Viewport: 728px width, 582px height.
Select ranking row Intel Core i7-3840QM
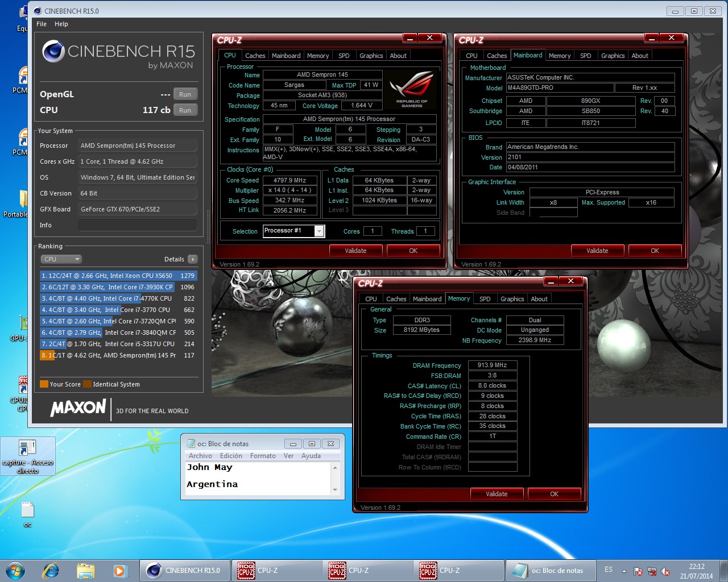pyautogui.click(x=118, y=332)
